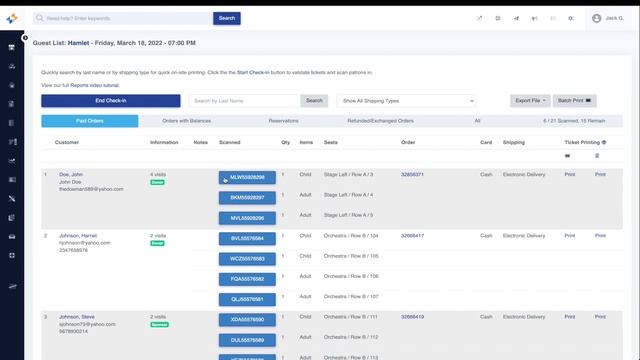Click the square box icon beside the expand arrows

498,18
